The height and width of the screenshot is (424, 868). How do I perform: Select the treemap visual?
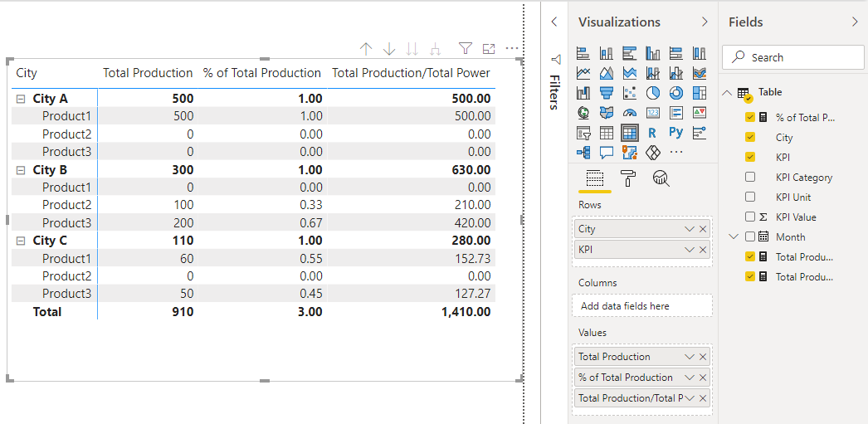[700, 92]
